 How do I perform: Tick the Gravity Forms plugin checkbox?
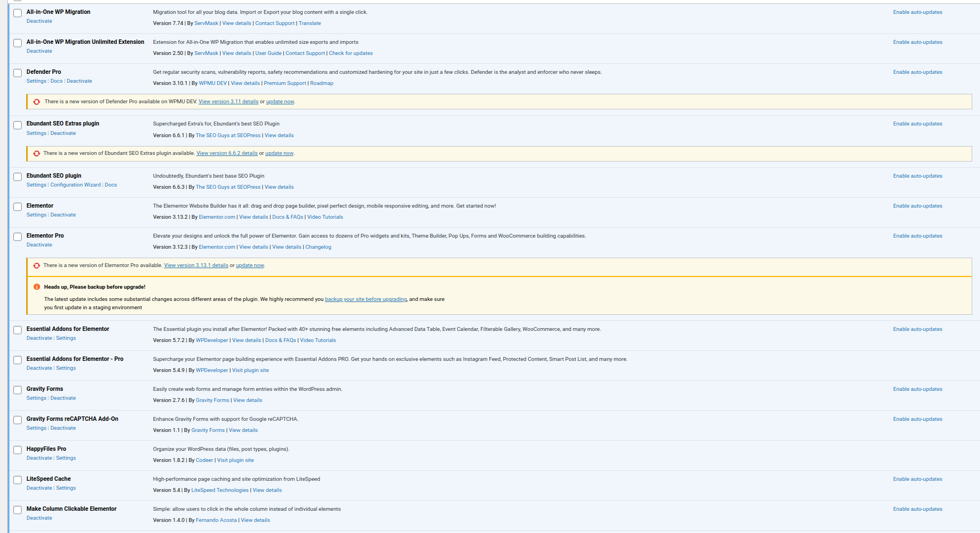(18, 390)
